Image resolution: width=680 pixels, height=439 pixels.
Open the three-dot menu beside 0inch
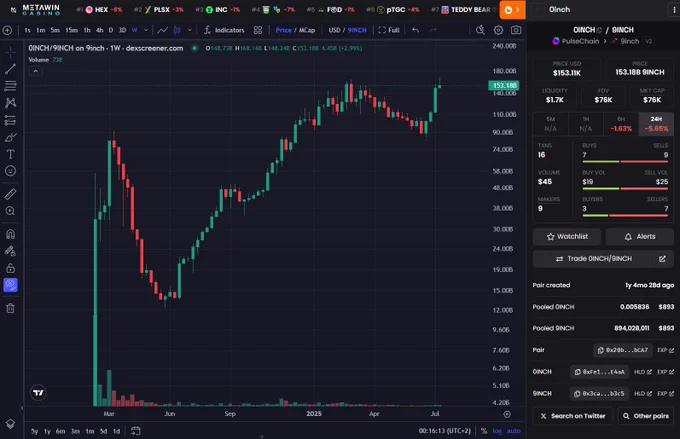click(x=674, y=10)
